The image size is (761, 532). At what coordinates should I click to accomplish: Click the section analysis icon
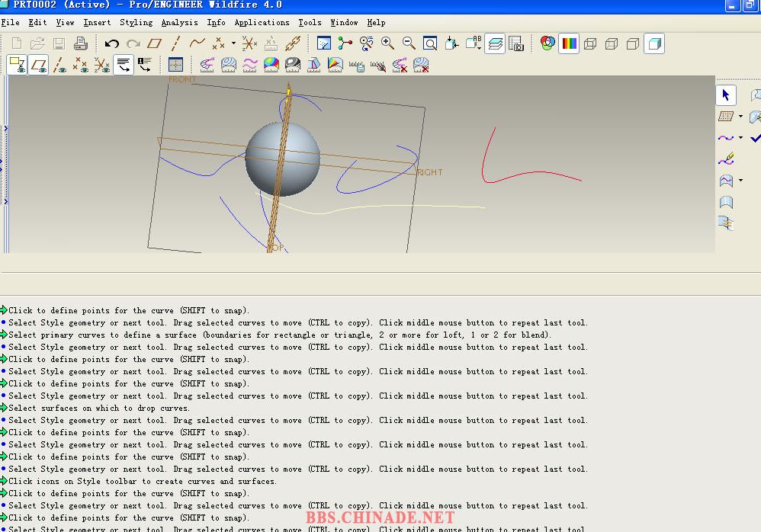[229, 65]
